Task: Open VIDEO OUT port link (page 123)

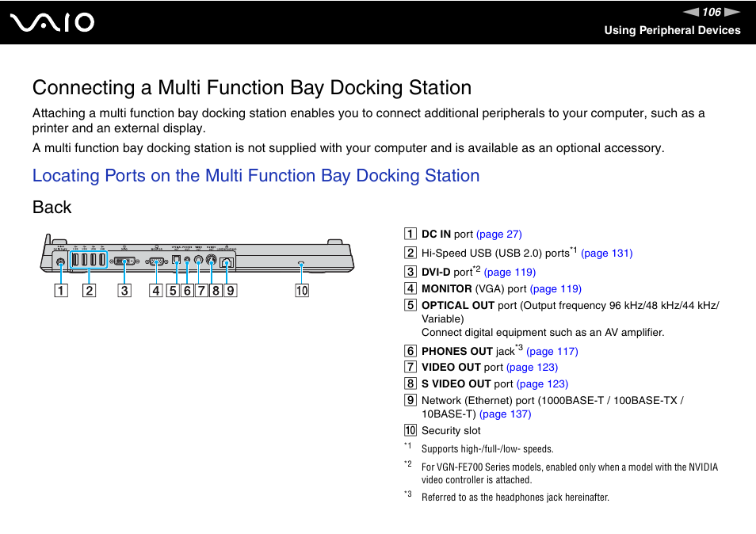Action: [532, 368]
